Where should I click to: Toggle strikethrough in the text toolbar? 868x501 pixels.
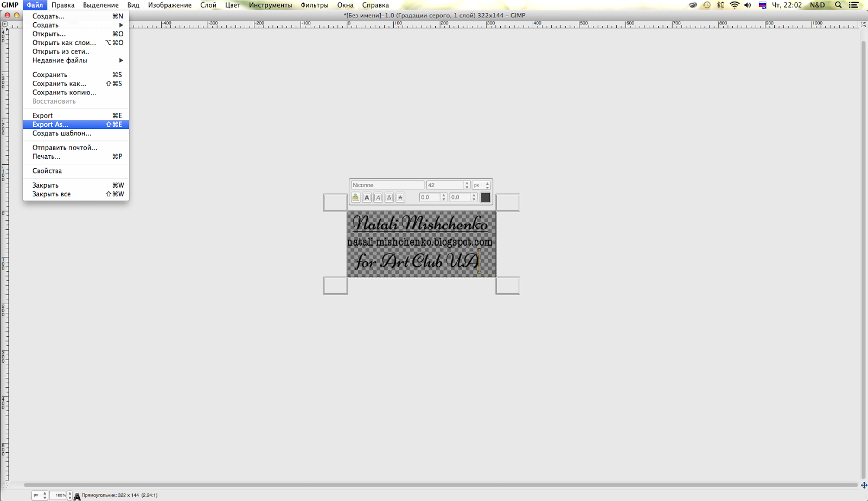400,198
